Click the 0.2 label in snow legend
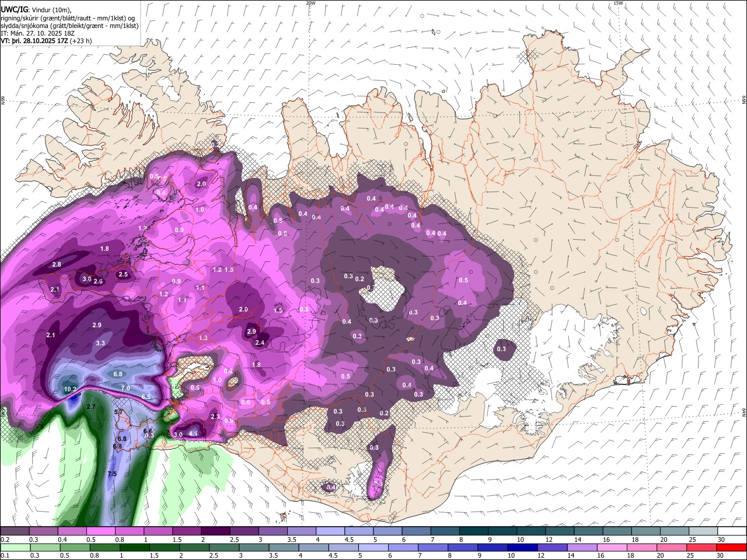The height and width of the screenshot is (560, 747). pyautogui.click(x=5, y=540)
